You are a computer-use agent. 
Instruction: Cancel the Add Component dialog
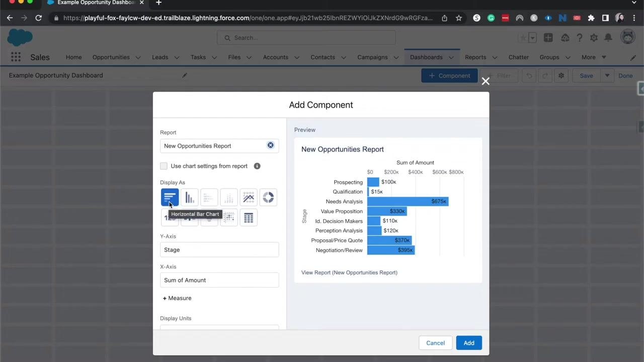pyautogui.click(x=435, y=343)
